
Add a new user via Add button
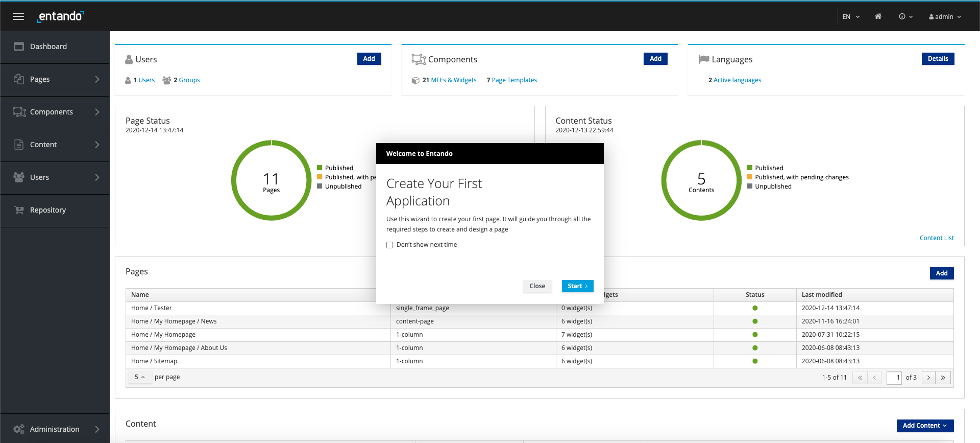pos(369,59)
